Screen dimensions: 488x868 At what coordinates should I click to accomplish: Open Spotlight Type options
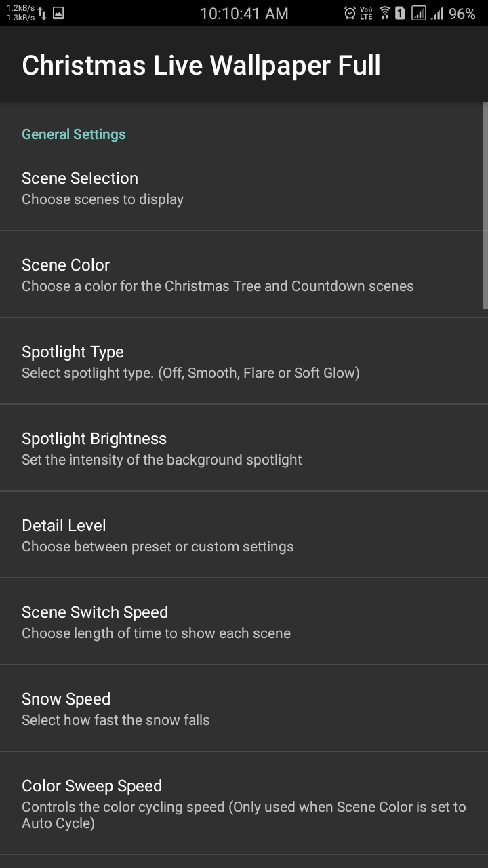tap(244, 361)
